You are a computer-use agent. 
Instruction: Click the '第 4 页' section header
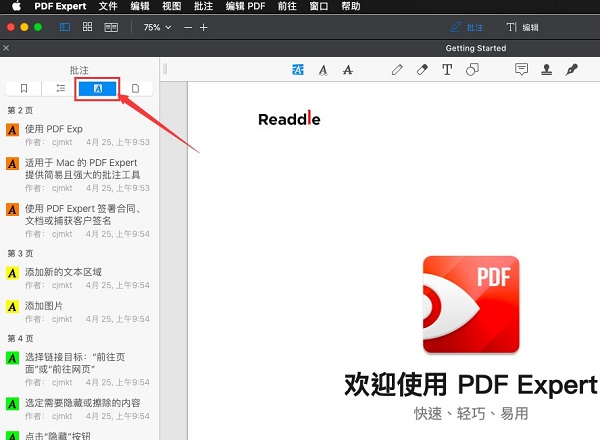20,339
